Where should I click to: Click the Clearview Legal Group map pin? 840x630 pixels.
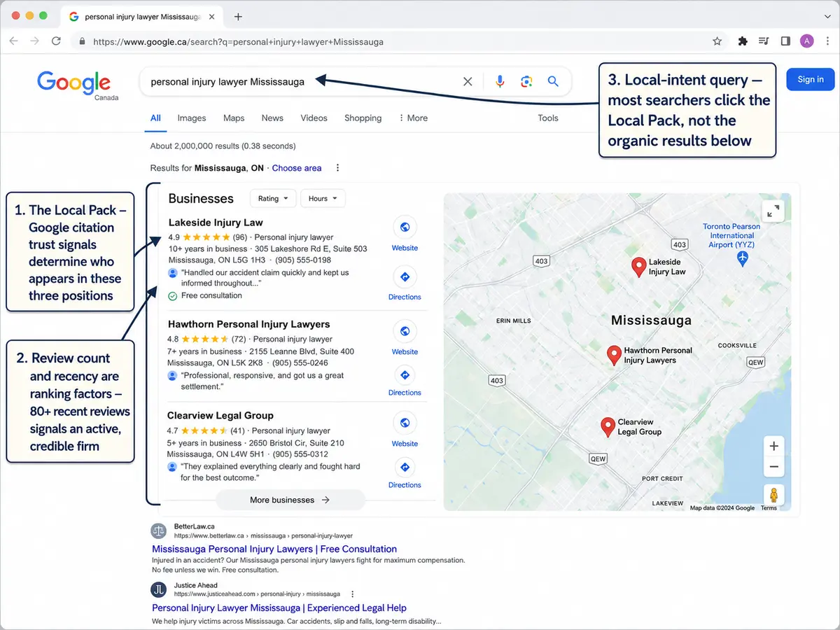pos(608,427)
